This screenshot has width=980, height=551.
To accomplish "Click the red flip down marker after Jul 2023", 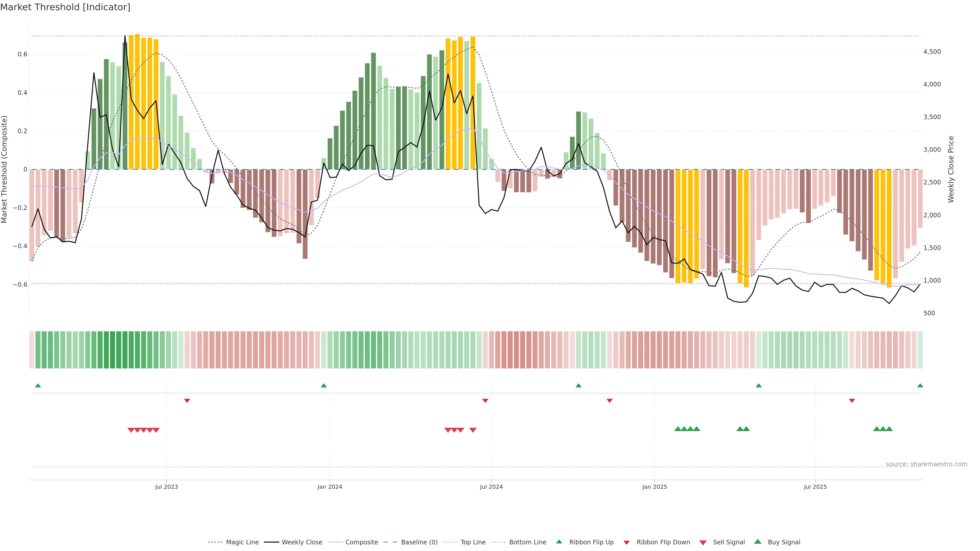I will 187,400.
